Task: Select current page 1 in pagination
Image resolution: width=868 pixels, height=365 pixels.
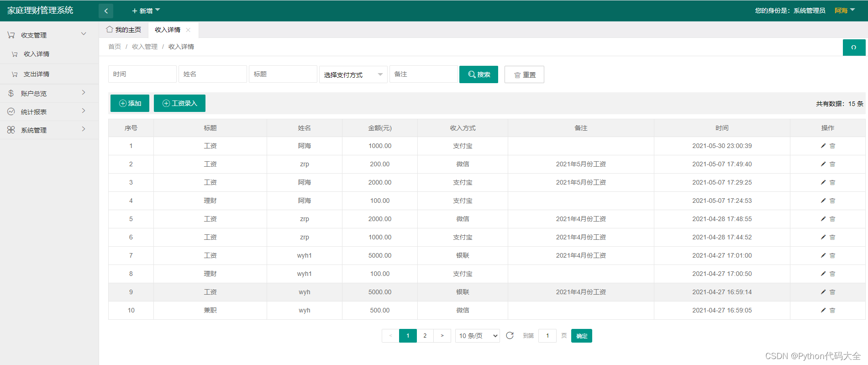Action: pyautogui.click(x=408, y=336)
